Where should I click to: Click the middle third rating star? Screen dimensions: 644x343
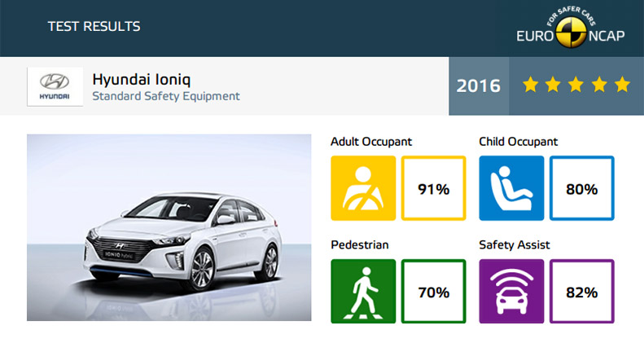[x=576, y=85]
